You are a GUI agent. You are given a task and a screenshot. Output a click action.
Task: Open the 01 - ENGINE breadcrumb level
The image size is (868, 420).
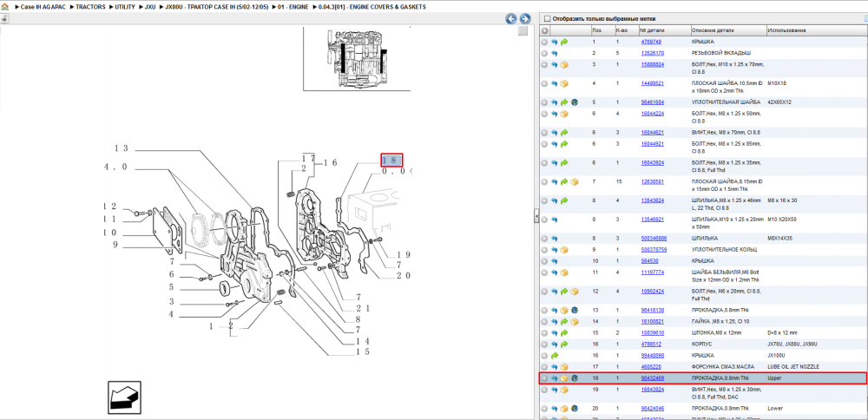pos(293,7)
